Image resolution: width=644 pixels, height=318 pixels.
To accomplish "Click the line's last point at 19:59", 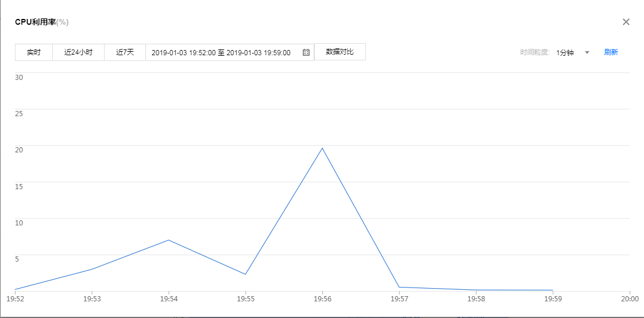I will coord(553,290).
